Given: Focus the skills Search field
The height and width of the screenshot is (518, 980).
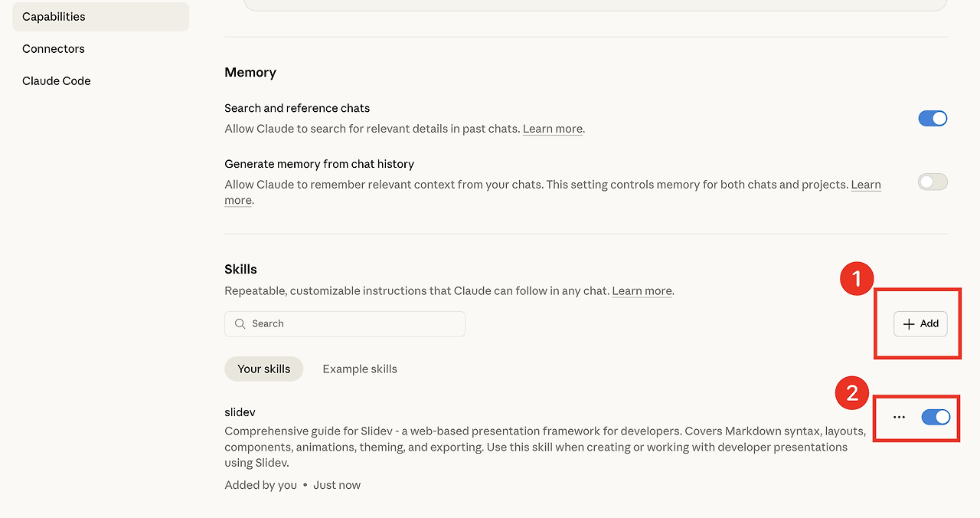Looking at the screenshot, I should point(352,324).
